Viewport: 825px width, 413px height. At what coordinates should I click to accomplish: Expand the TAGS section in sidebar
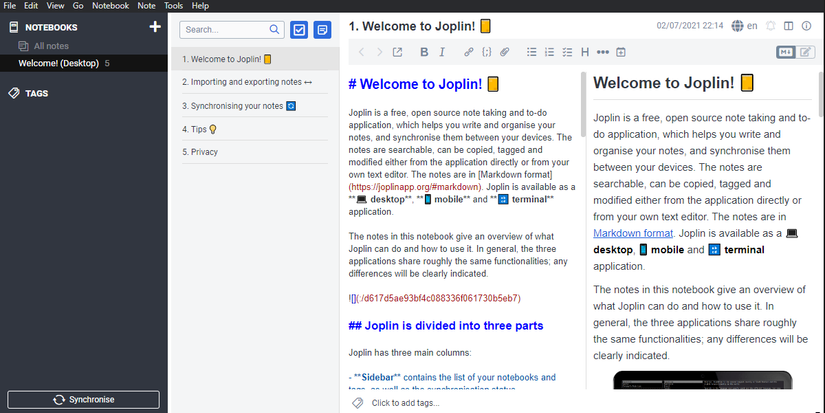point(37,93)
